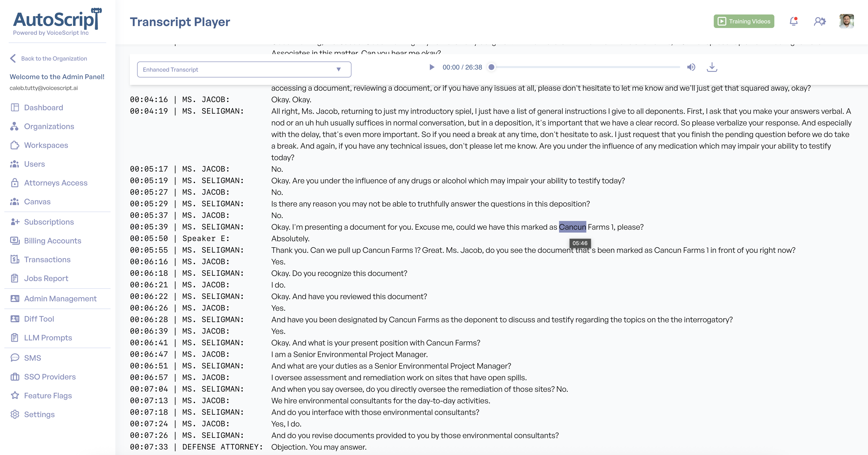Viewport: 868px width, 455px height.
Task: Click timestamp 00:04:19 row
Action: [x=149, y=111]
